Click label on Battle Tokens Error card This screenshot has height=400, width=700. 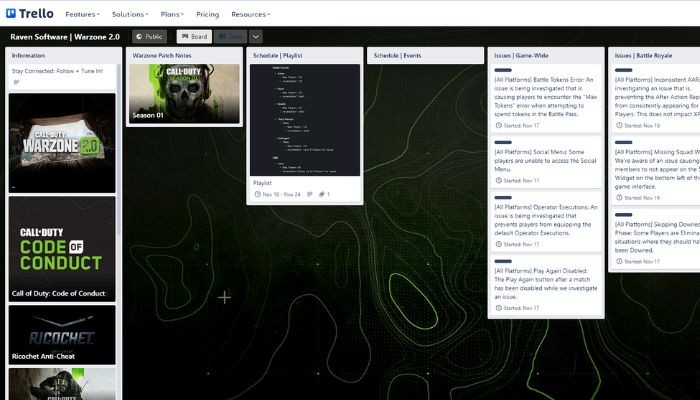[503, 70]
